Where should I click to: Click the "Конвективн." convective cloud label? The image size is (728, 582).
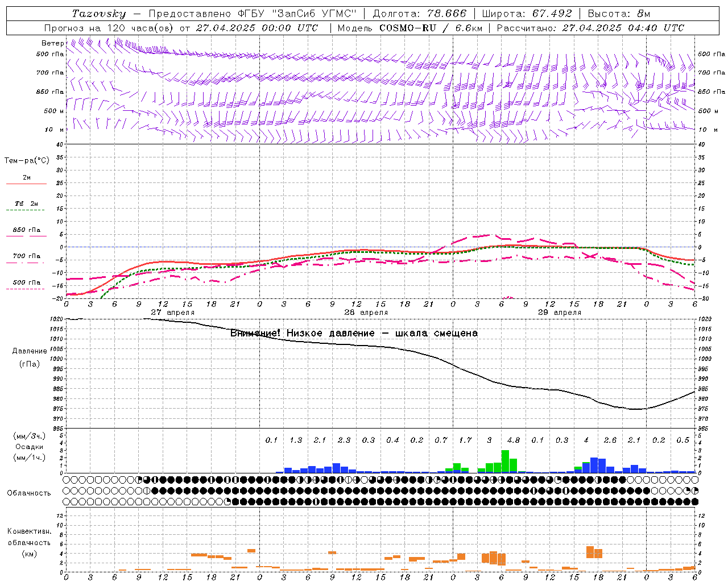click(x=30, y=531)
